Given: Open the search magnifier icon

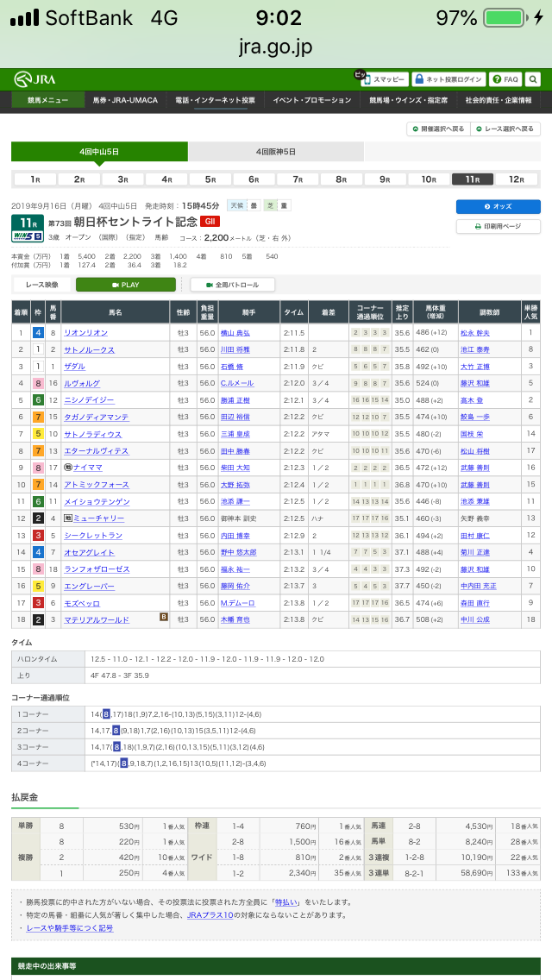Looking at the screenshot, I should (x=533, y=79).
